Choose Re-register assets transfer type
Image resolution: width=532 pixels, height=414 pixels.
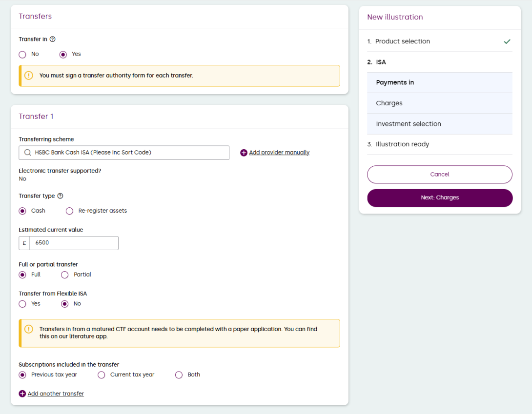[x=69, y=211]
